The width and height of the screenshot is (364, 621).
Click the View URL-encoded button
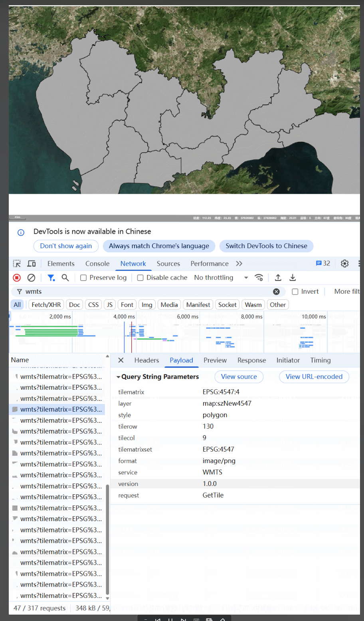coord(314,376)
